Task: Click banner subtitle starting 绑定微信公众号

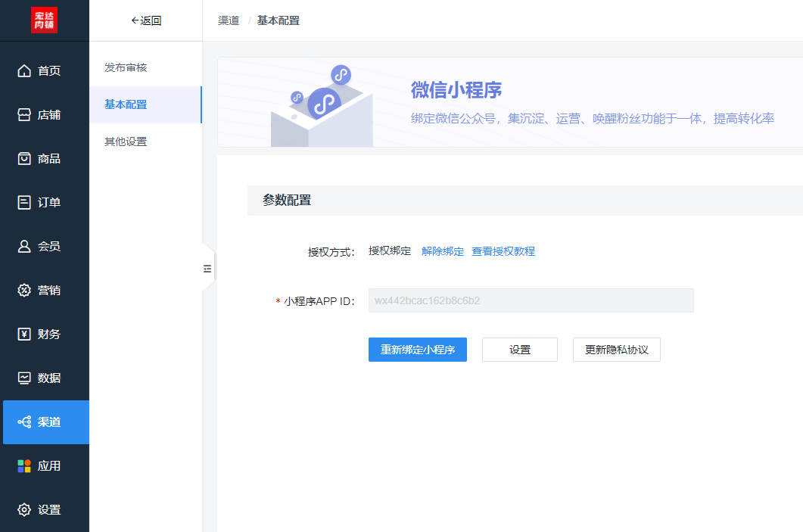Action: click(593, 118)
